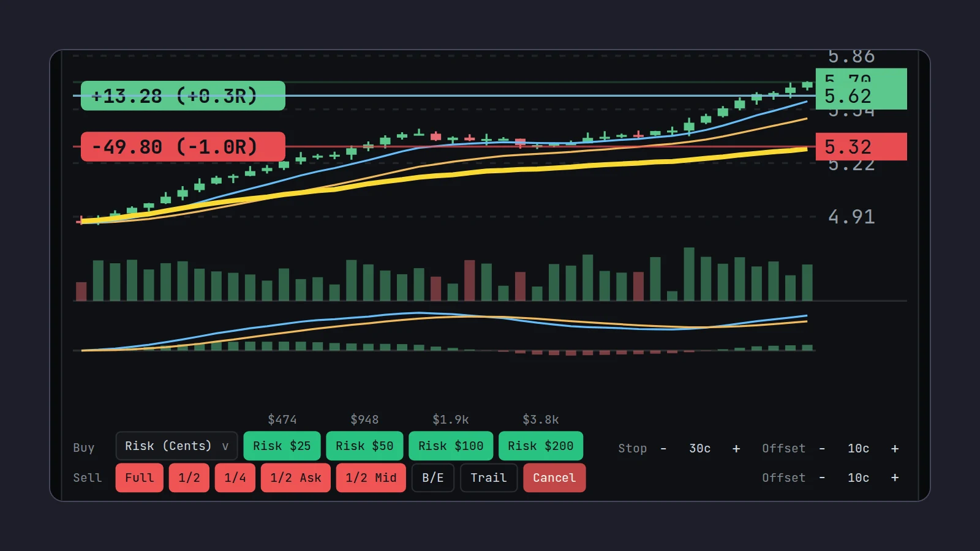Buy with Risk $25 button
980x551 pixels.
[x=282, y=446]
